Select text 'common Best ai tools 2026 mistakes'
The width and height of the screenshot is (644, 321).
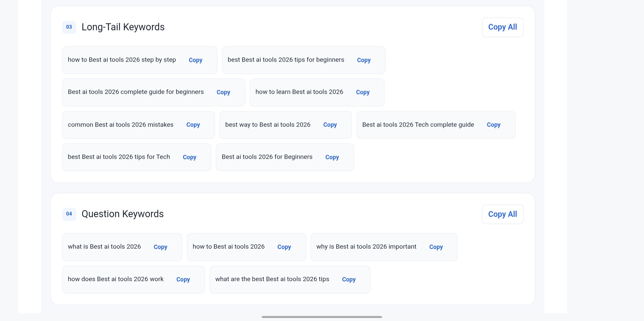pos(121,125)
